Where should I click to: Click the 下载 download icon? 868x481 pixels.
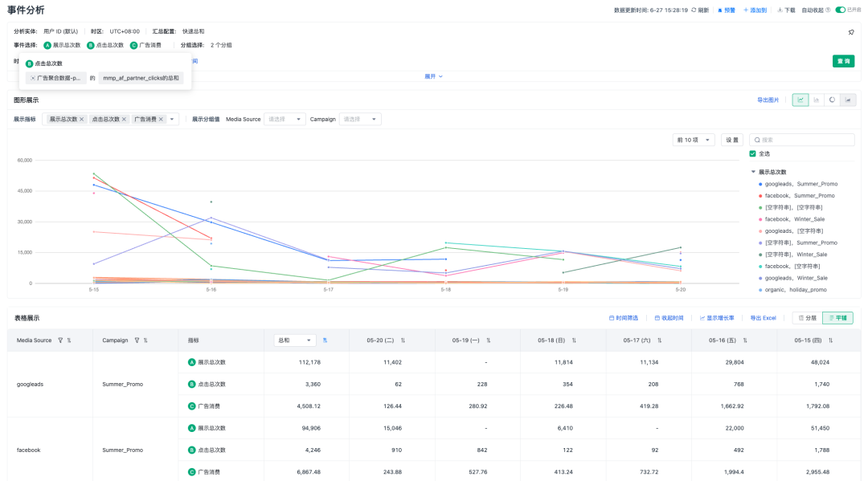pos(780,10)
